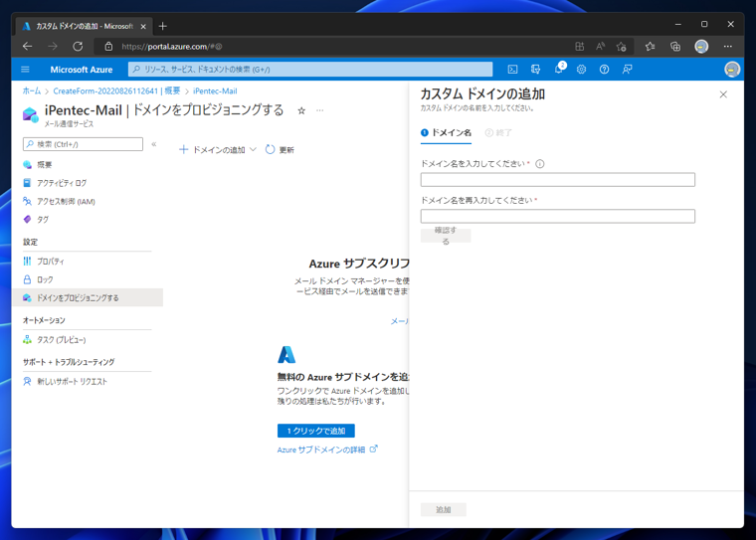Screen dimensions: 756x540
Task: Open the browser favorites list
Action: [x=650, y=47]
